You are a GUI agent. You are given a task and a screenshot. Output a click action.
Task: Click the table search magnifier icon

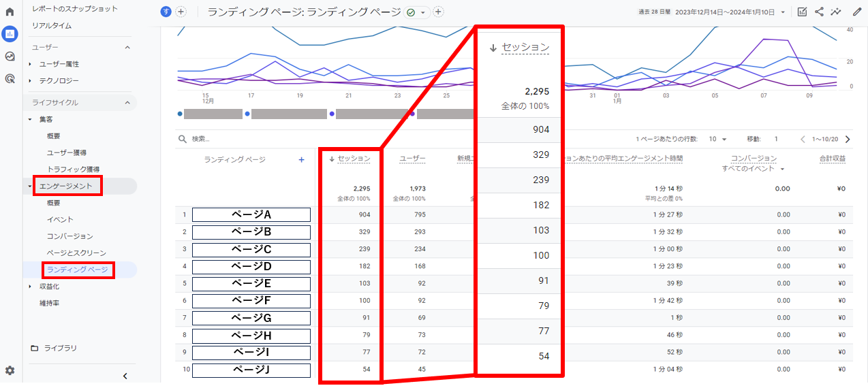[x=183, y=139]
